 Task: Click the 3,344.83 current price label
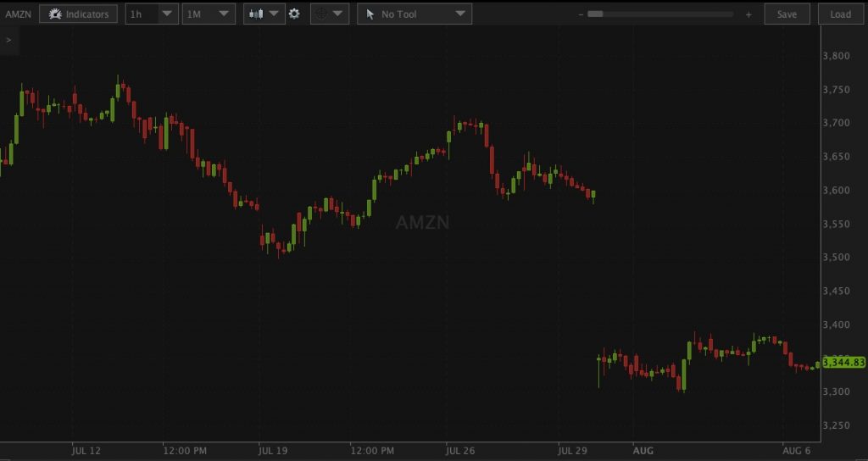tap(843, 363)
